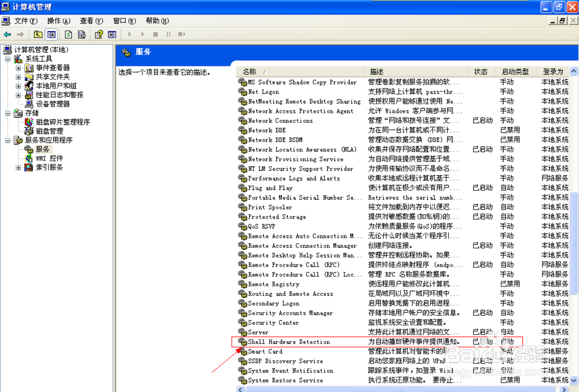Expand the 共享文件夹 branch
This screenshot has height=392, width=579.
(x=18, y=77)
